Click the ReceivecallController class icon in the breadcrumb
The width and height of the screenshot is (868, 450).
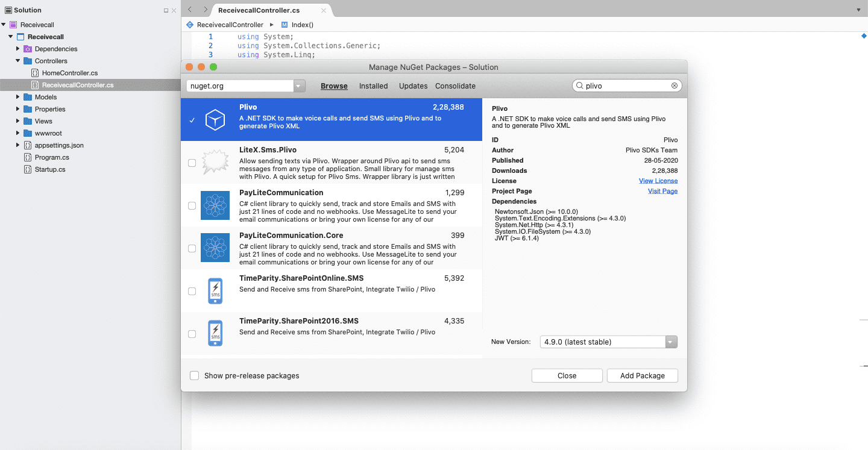(x=190, y=25)
